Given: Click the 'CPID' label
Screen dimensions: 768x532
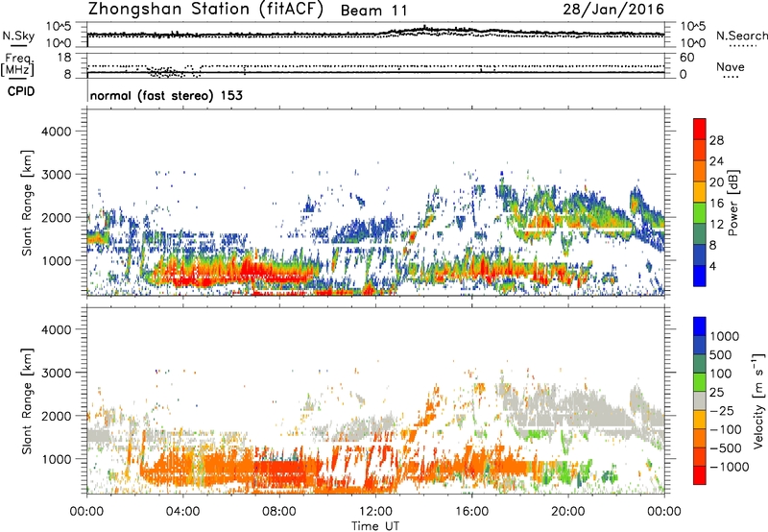Looking at the screenshot, I should [x=21, y=91].
